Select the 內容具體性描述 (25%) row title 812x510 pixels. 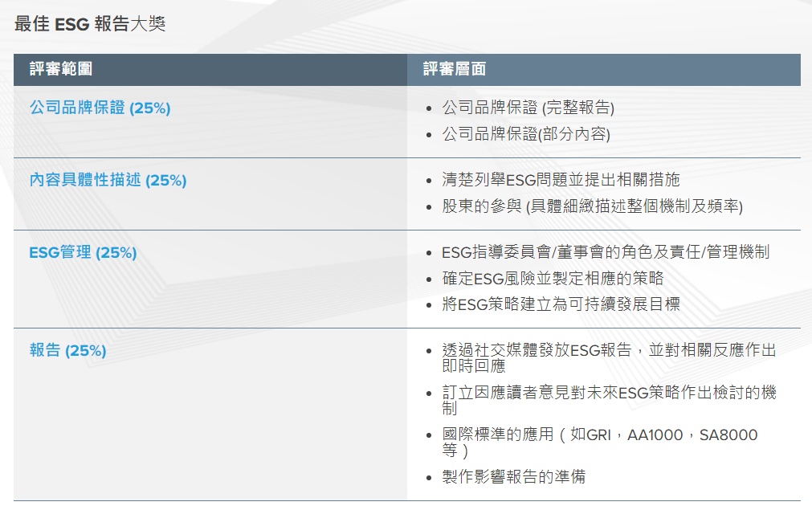[x=108, y=180]
